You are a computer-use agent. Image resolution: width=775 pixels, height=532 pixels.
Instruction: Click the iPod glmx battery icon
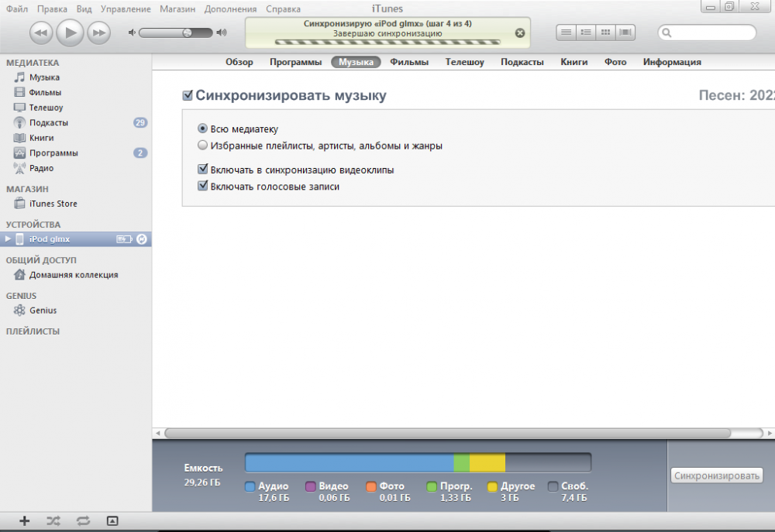click(x=124, y=239)
